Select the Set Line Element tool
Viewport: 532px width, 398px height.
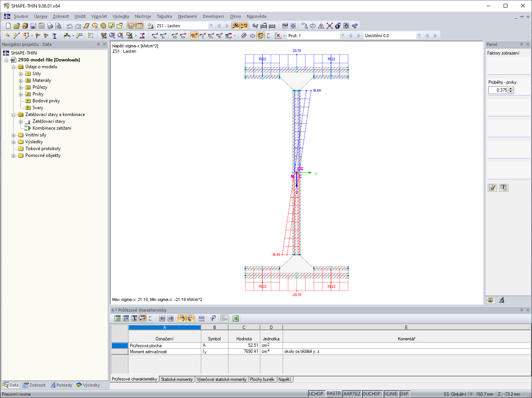pos(16,36)
